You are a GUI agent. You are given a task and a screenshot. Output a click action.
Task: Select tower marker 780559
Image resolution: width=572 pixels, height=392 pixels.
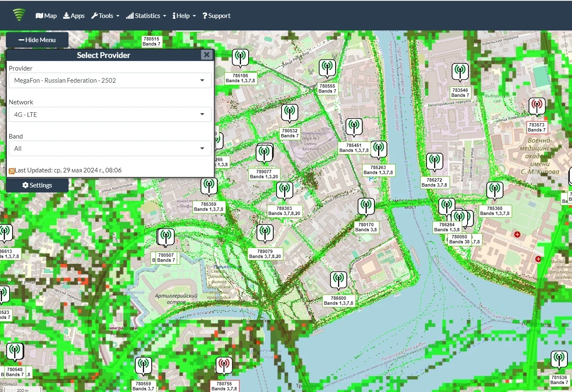143,367
